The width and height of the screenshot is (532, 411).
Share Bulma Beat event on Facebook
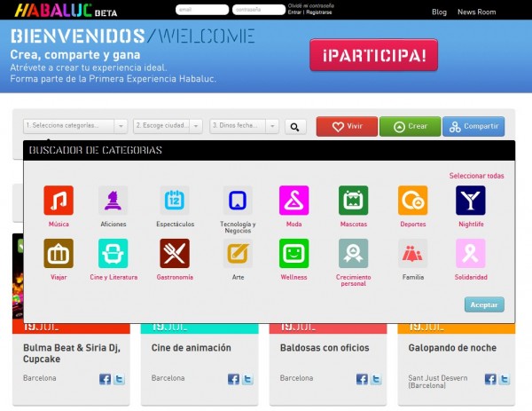[x=105, y=379]
